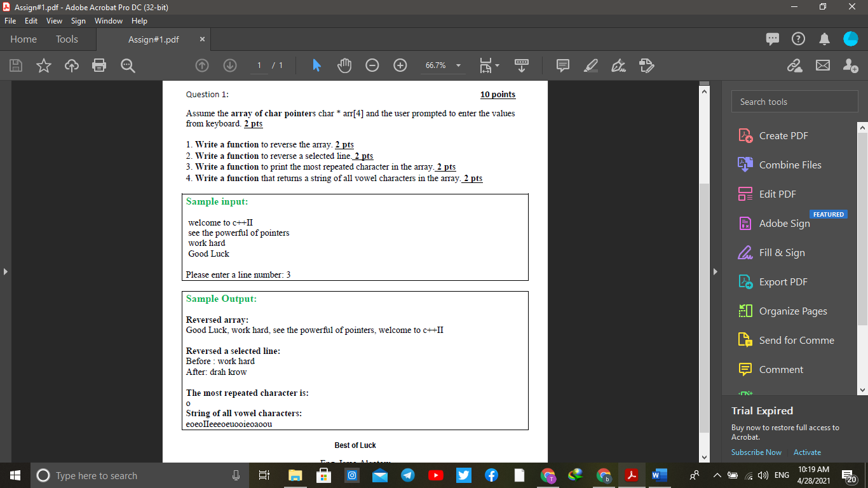Viewport: 868px width, 488px height.
Task: Go to the next page arrow
Action: point(230,65)
